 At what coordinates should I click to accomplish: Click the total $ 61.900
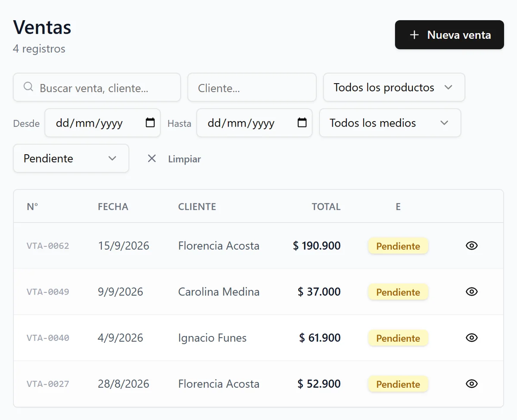click(320, 338)
